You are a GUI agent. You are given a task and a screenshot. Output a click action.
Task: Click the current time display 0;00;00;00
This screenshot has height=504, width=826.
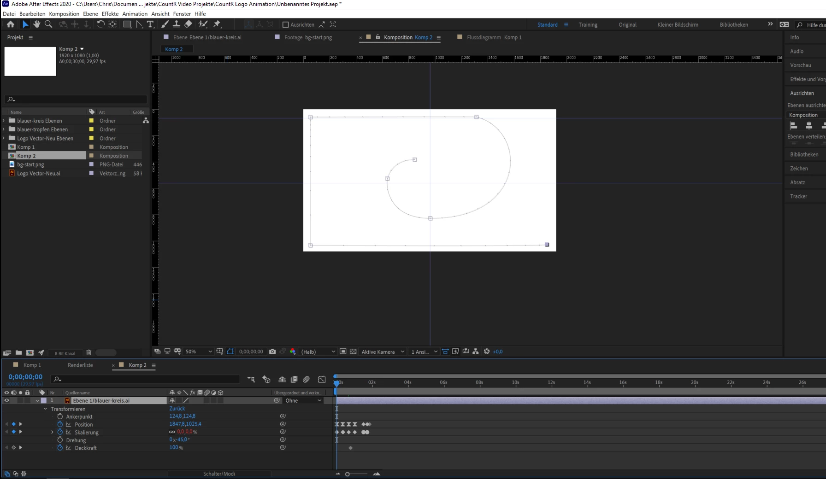tap(25, 377)
